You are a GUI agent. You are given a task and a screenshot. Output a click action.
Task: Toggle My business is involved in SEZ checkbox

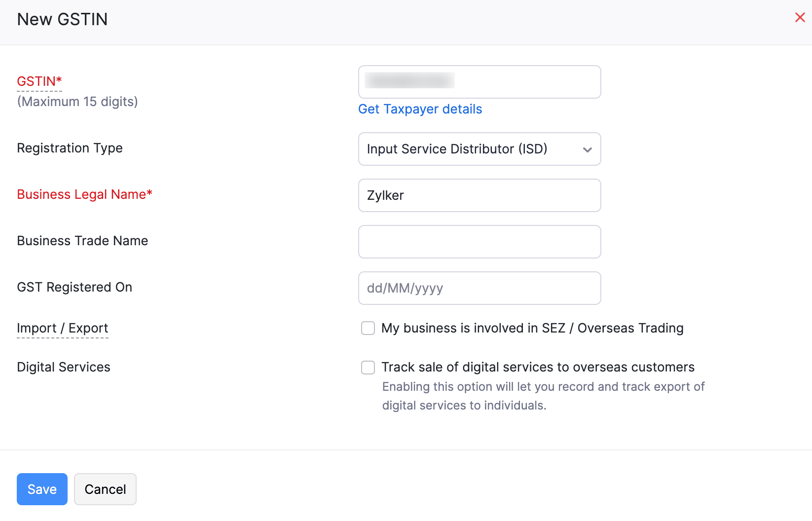(x=368, y=328)
